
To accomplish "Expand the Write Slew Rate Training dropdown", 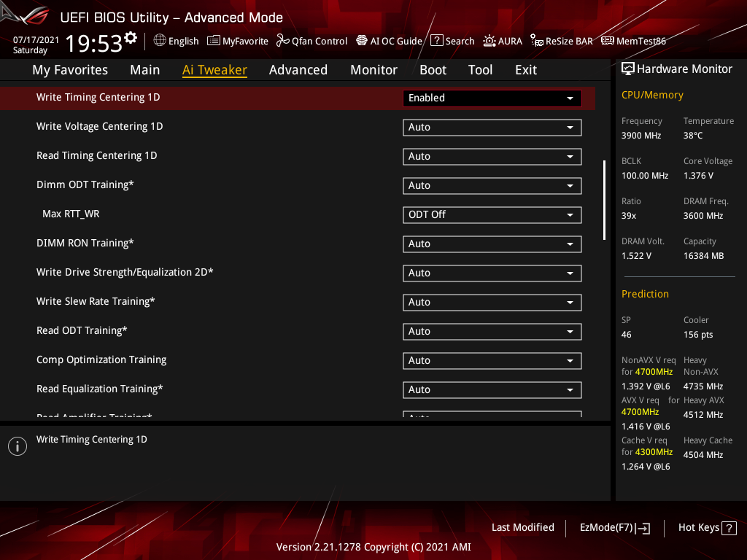I will tap(492, 303).
